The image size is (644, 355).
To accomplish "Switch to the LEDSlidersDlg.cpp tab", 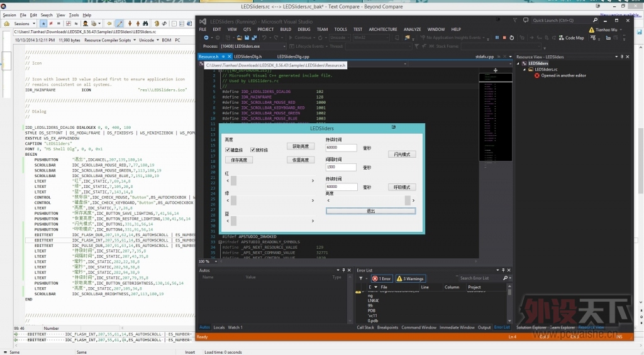I will (x=293, y=57).
